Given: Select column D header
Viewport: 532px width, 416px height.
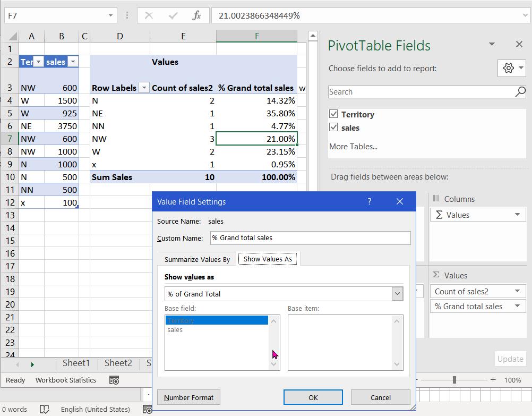Looking at the screenshot, I should tap(120, 36).
